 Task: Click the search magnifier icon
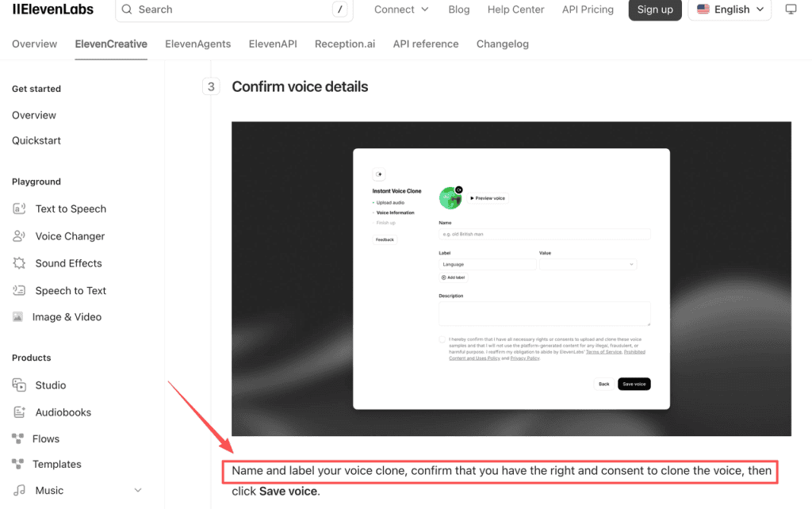coord(127,10)
